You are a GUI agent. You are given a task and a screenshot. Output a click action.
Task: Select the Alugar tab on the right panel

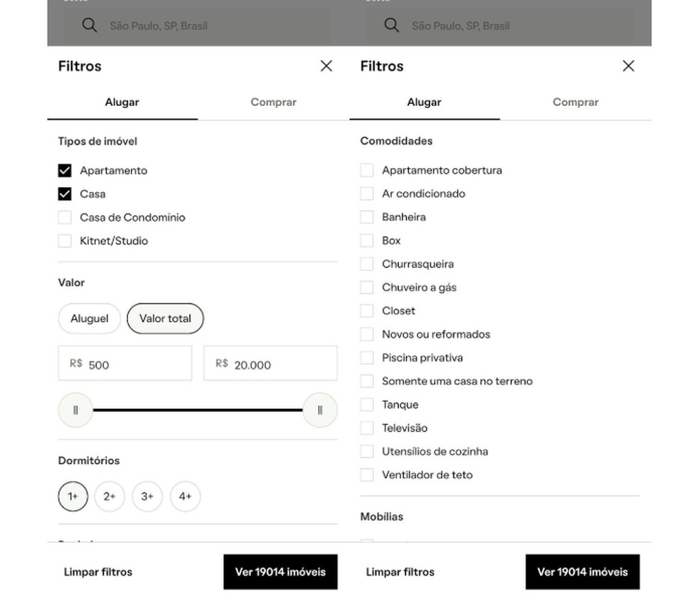pos(424,102)
